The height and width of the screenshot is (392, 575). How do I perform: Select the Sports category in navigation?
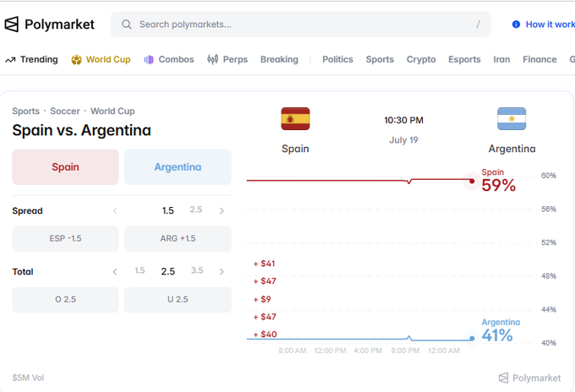tap(380, 59)
